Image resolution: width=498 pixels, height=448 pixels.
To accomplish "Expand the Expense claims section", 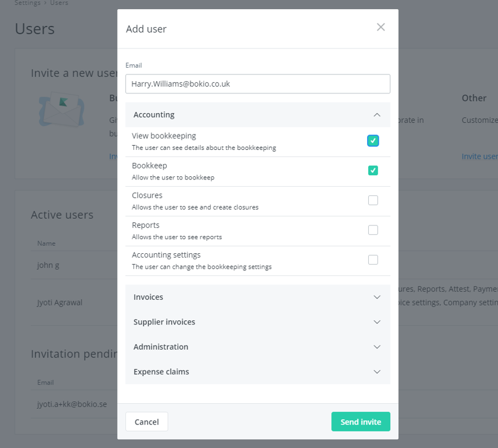I will point(258,371).
